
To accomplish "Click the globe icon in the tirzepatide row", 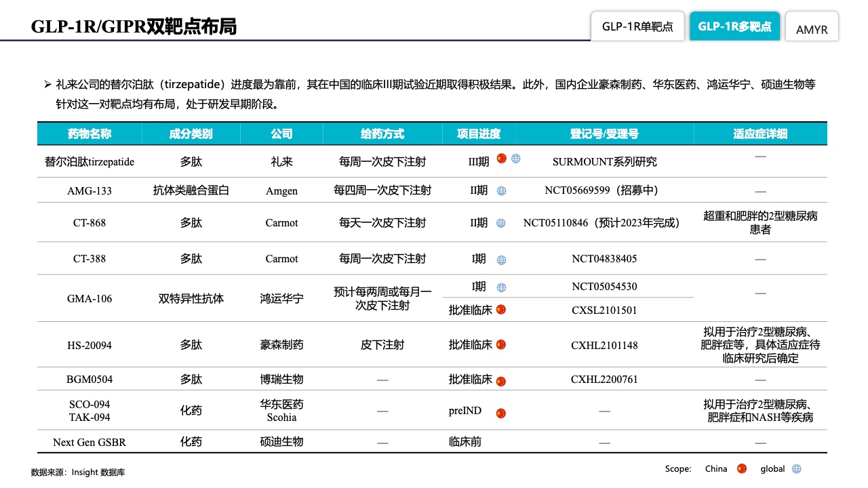I will (516, 159).
